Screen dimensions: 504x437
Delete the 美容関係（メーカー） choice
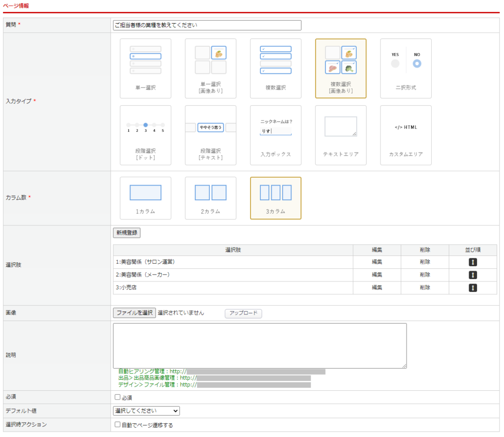[425, 275]
